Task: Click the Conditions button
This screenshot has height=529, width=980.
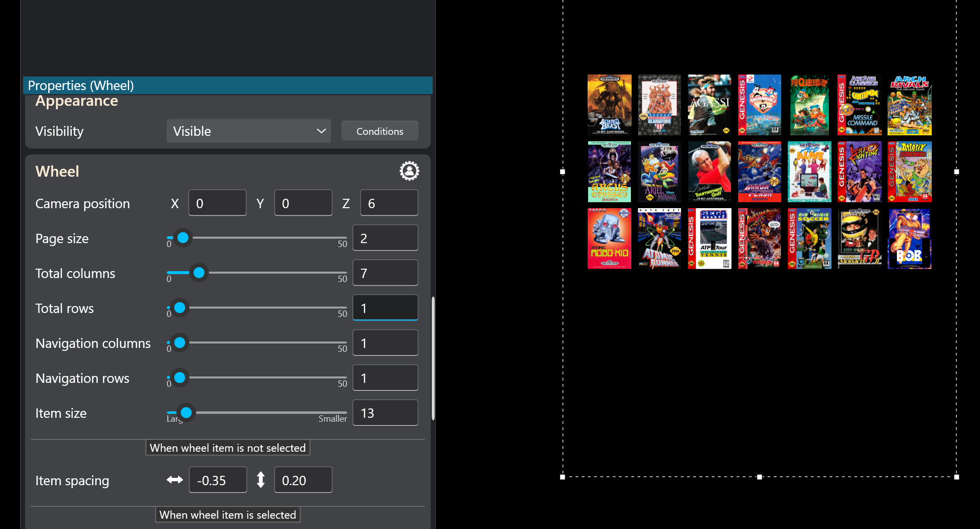Action: [380, 131]
